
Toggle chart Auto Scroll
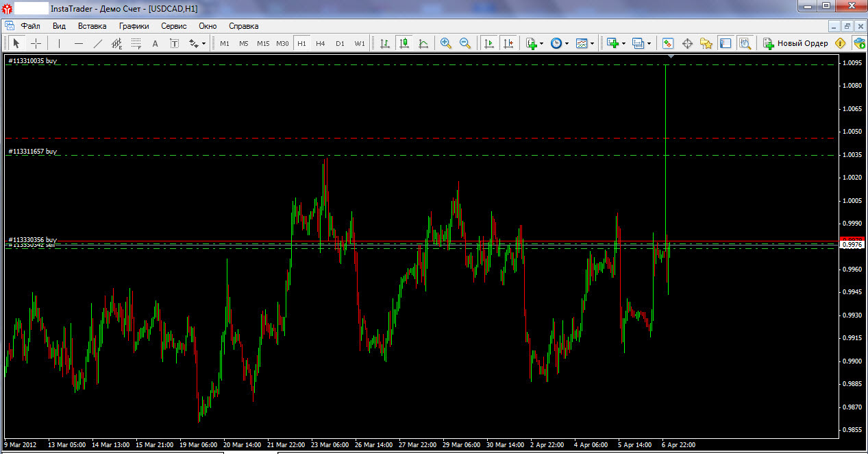(489, 43)
